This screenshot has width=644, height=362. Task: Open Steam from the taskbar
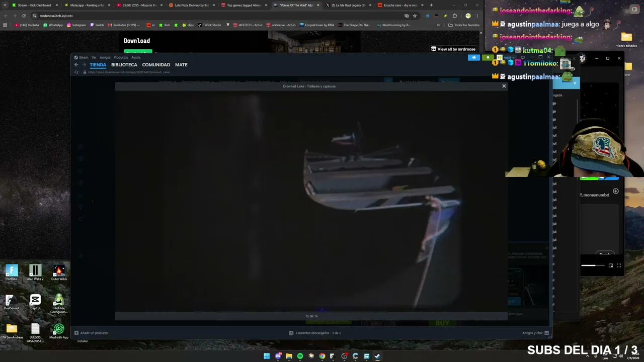tap(377, 356)
